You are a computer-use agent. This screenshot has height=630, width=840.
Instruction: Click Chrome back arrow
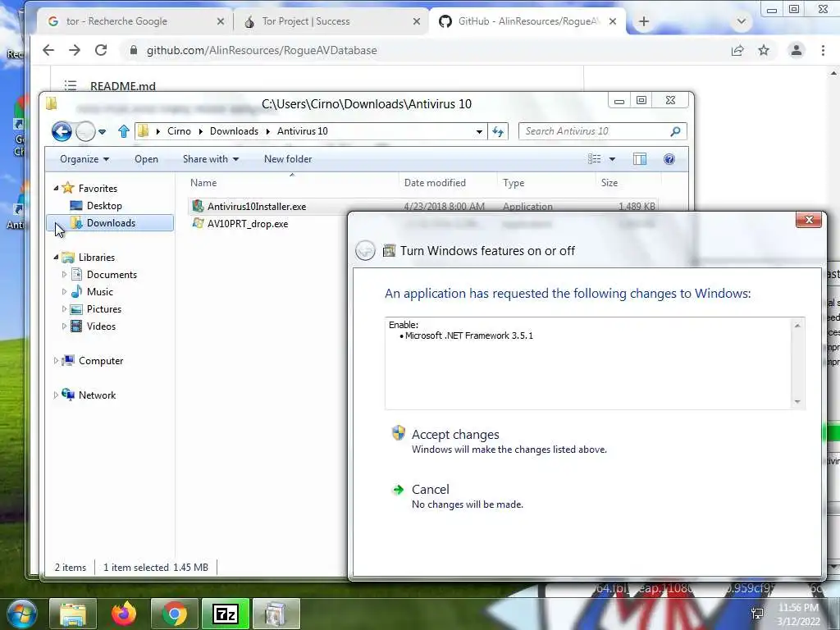pyautogui.click(x=48, y=50)
